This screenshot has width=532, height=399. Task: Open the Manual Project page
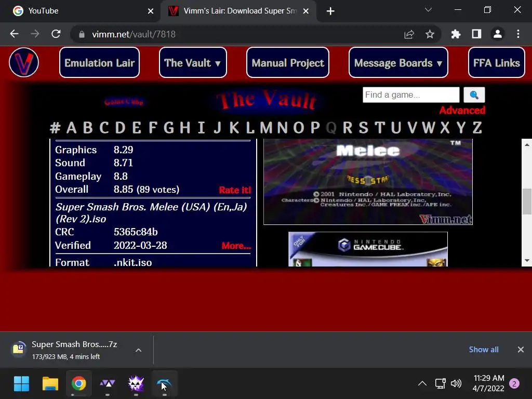click(288, 63)
